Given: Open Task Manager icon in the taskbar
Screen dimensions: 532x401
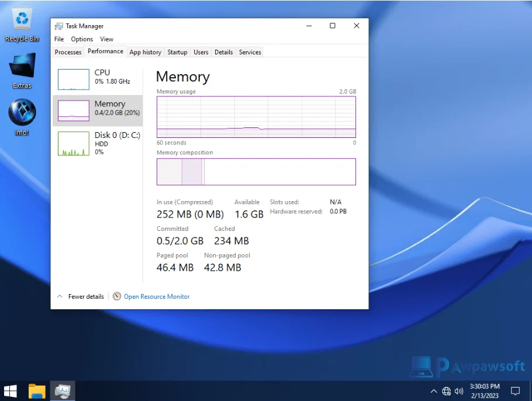Looking at the screenshot, I should [62, 390].
